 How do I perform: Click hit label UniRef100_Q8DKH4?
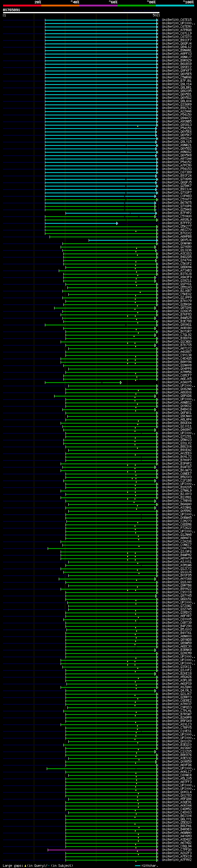177,267
